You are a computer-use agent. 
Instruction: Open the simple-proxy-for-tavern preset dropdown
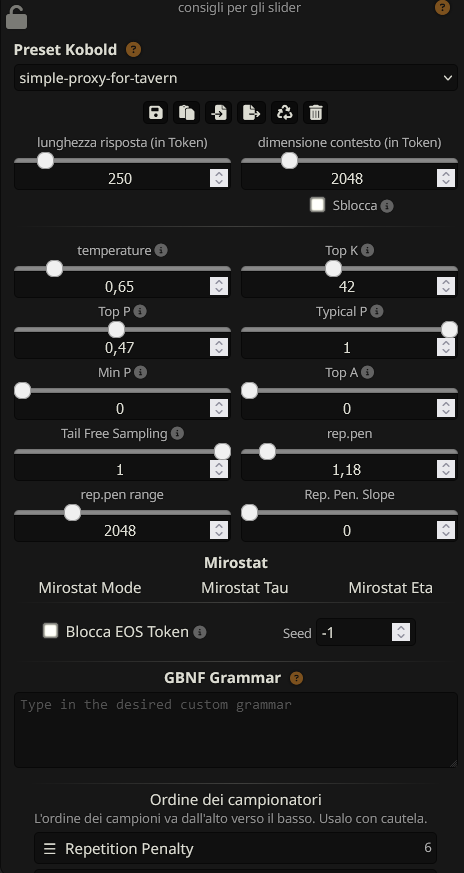pyautogui.click(x=236, y=78)
